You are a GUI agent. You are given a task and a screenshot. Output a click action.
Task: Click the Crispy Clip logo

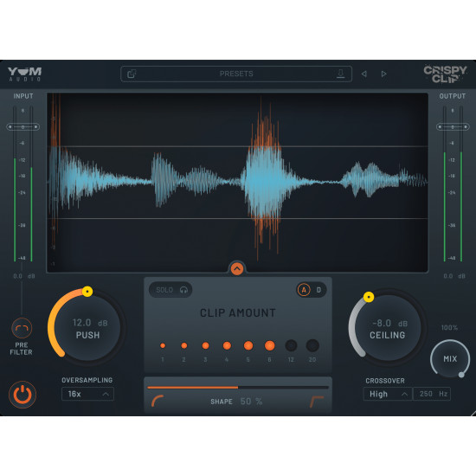coord(445,74)
